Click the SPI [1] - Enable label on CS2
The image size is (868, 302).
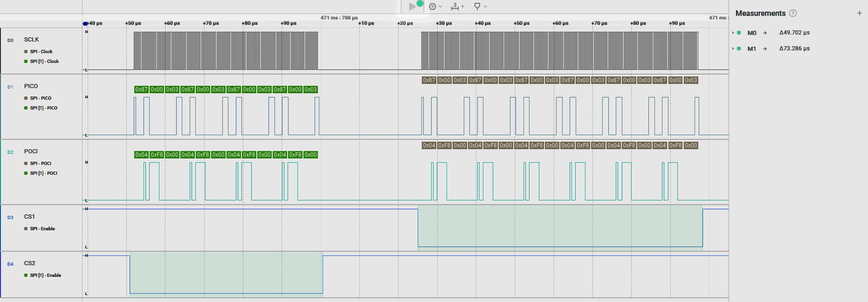click(x=45, y=275)
